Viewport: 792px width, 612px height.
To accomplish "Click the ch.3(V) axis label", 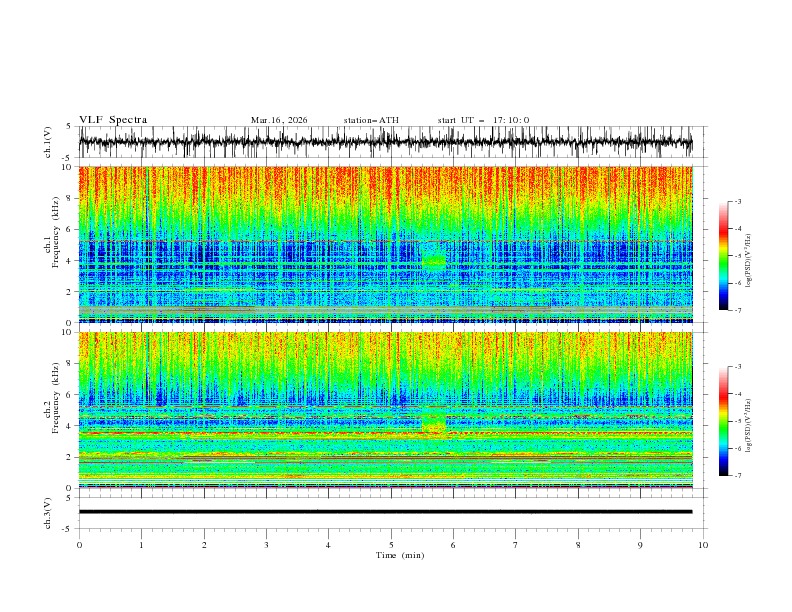I will (x=48, y=513).
